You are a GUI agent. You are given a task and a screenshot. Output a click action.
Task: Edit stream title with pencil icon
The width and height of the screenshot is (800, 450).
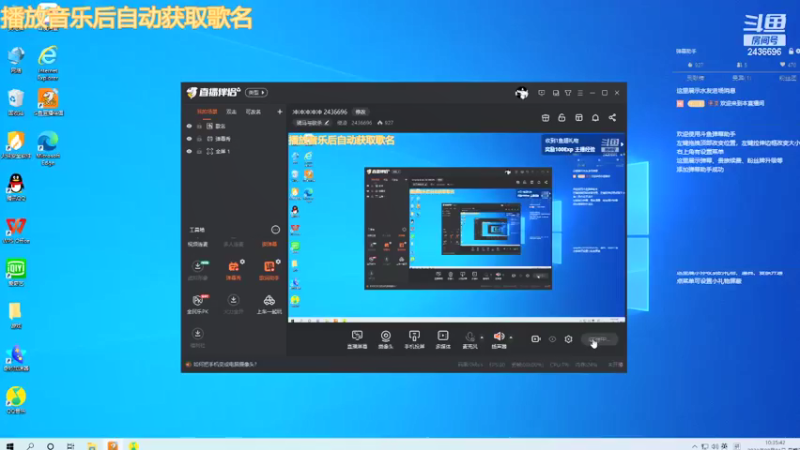point(327,123)
